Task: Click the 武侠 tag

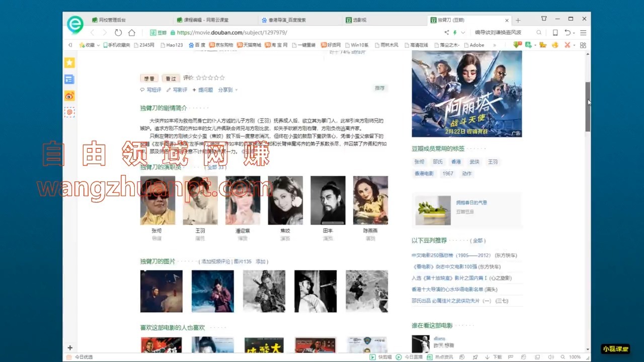Action: tap(474, 162)
